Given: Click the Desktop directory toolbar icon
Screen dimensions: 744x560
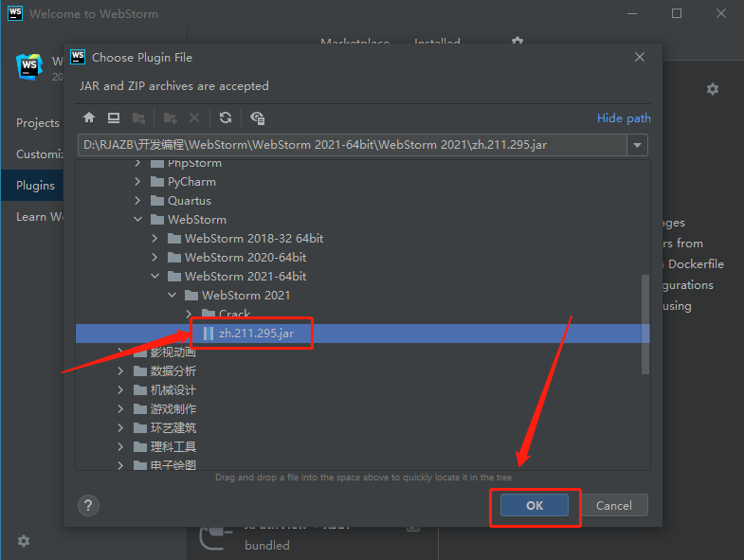Looking at the screenshot, I should pos(114,117).
